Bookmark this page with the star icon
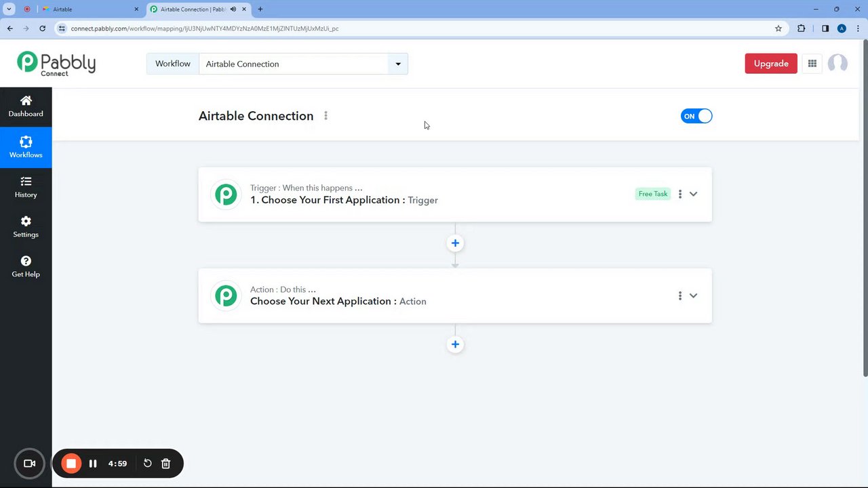The width and height of the screenshot is (868, 488). (x=778, y=28)
